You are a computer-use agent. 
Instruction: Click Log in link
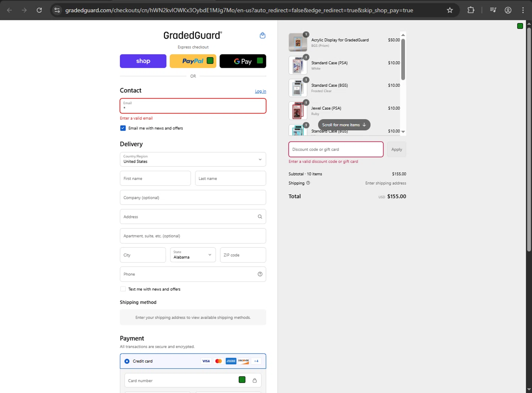pyautogui.click(x=260, y=91)
